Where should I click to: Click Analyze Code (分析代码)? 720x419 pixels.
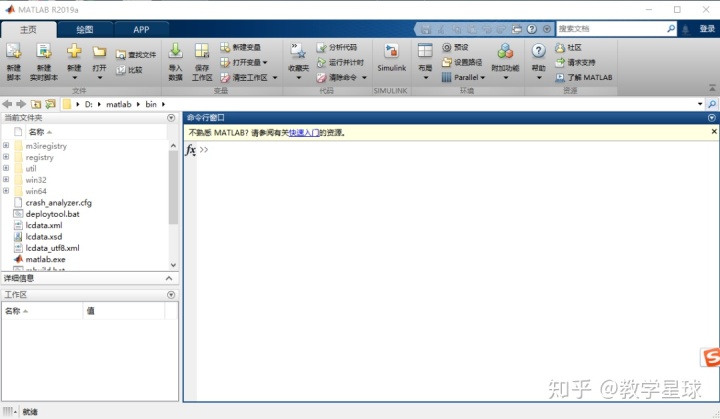(337, 47)
